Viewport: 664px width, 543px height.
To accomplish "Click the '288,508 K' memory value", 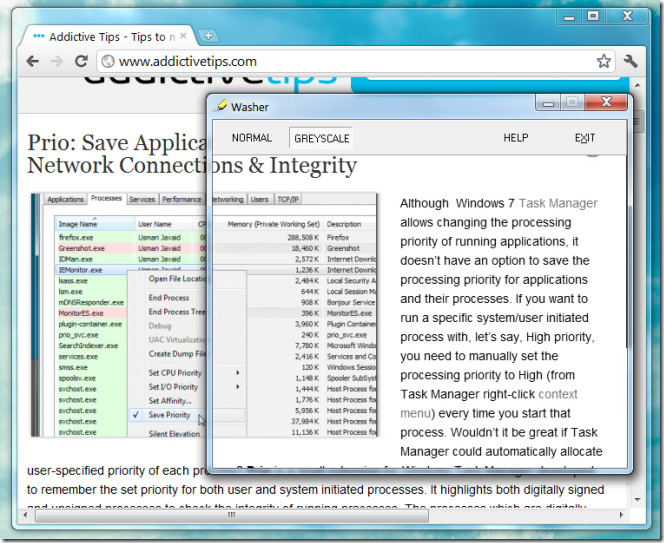I will (303, 237).
